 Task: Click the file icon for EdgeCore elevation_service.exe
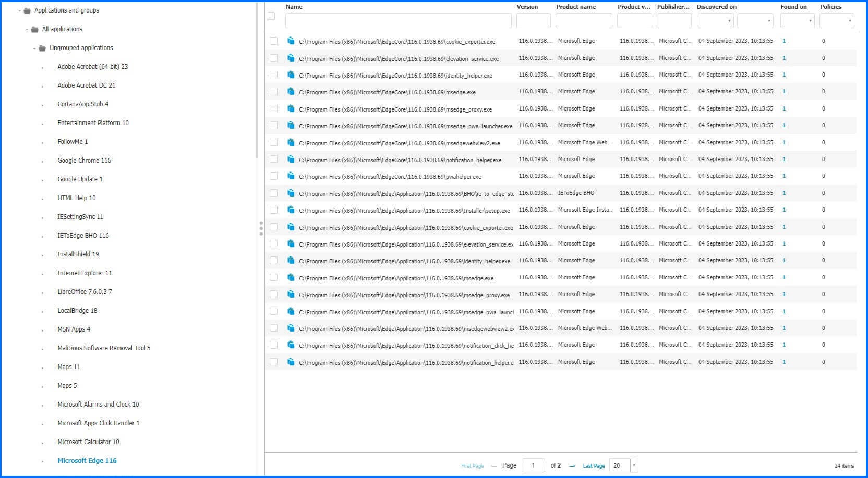[291, 58]
